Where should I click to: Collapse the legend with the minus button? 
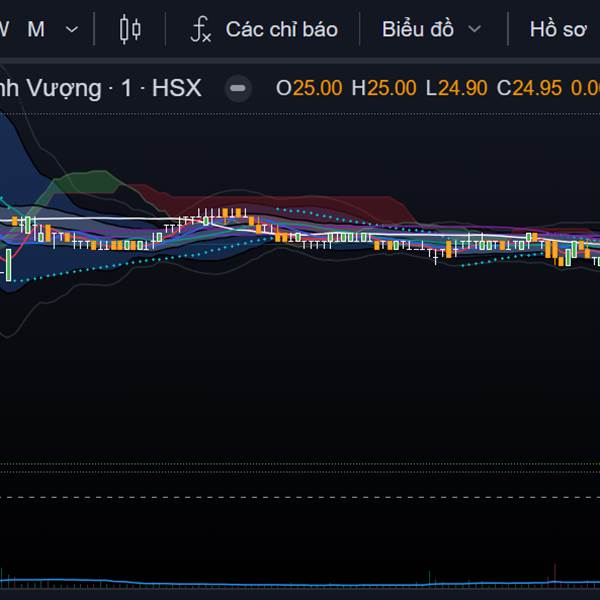coord(238,88)
